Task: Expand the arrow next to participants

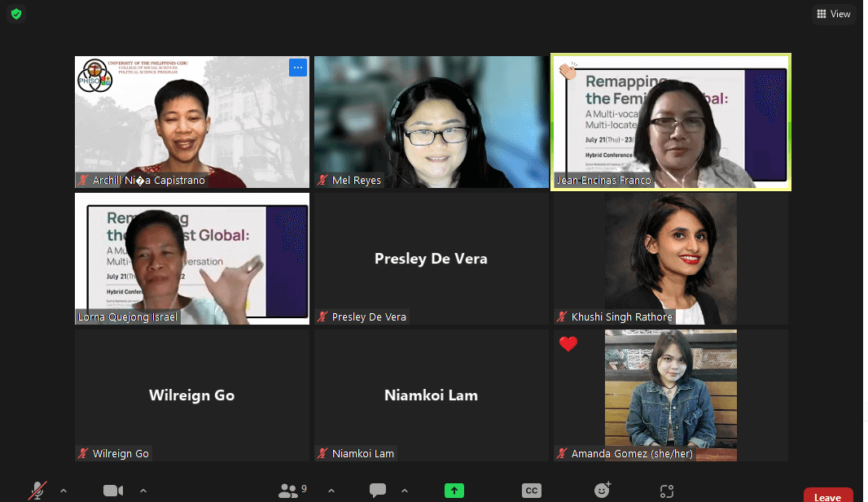Action: click(x=331, y=490)
